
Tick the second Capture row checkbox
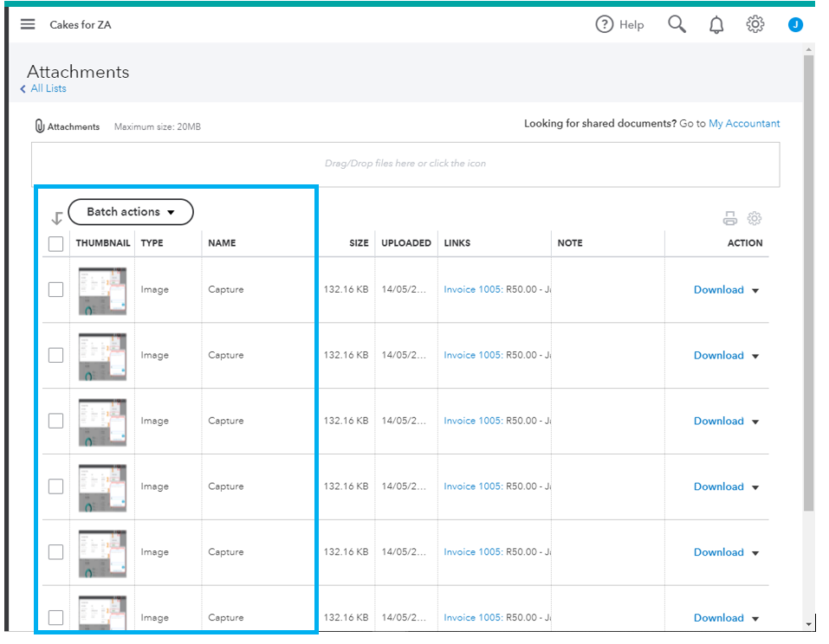pos(55,355)
